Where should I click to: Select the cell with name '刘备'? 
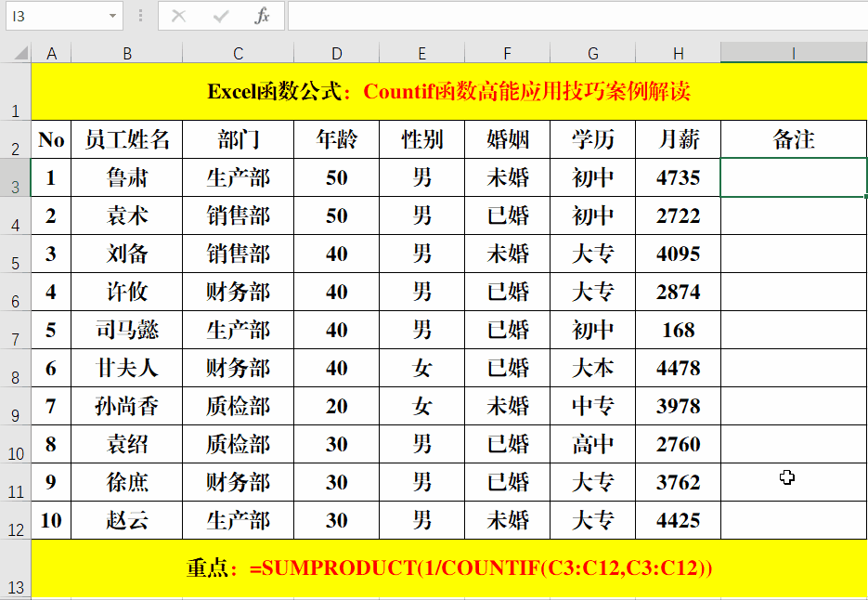click(x=127, y=254)
